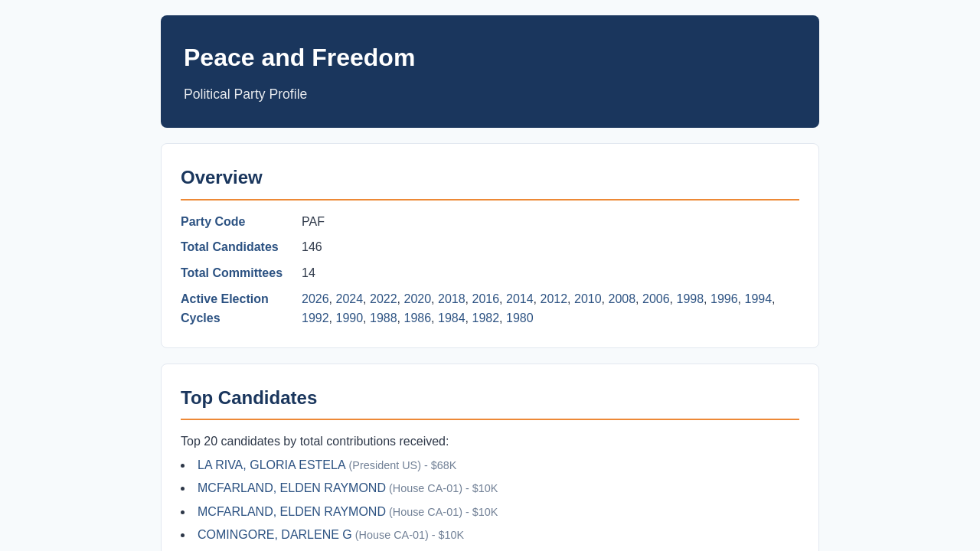
Task: View the 2020 election cycle
Action: pyautogui.click(x=417, y=299)
